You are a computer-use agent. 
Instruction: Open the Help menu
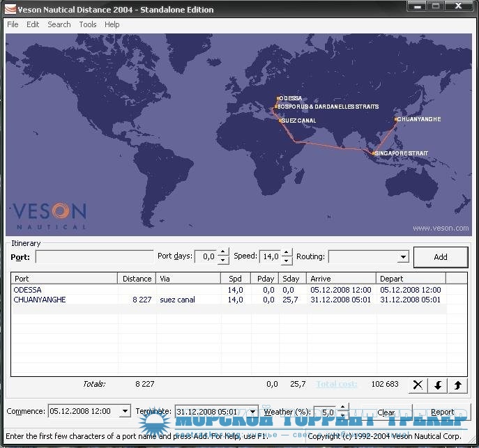point(112,24)
